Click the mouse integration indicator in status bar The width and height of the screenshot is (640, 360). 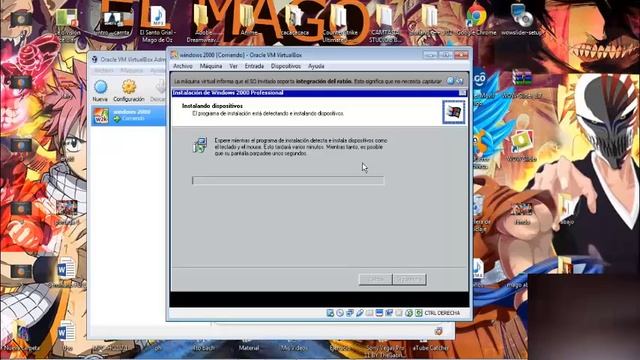click(x=409, y=313)
